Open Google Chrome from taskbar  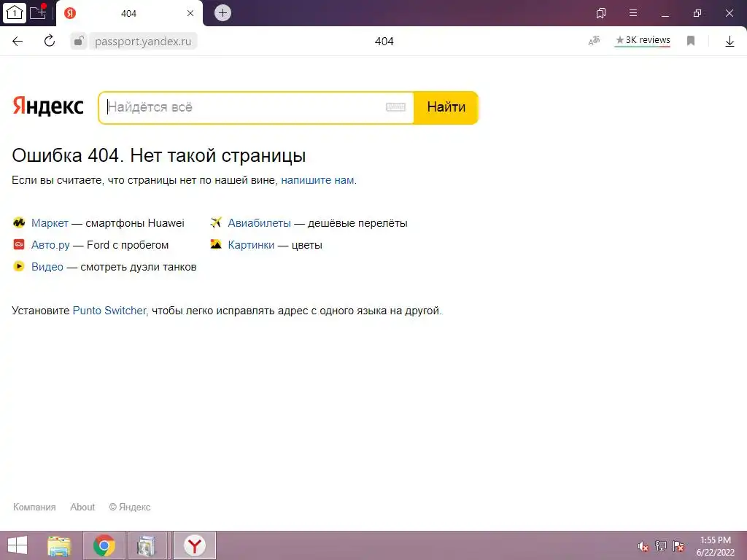coord(104,545)
